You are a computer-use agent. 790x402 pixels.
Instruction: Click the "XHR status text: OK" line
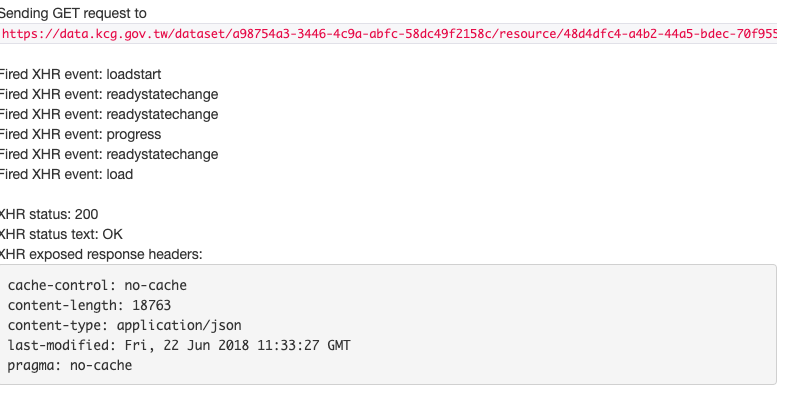click(x=62, y=234)
